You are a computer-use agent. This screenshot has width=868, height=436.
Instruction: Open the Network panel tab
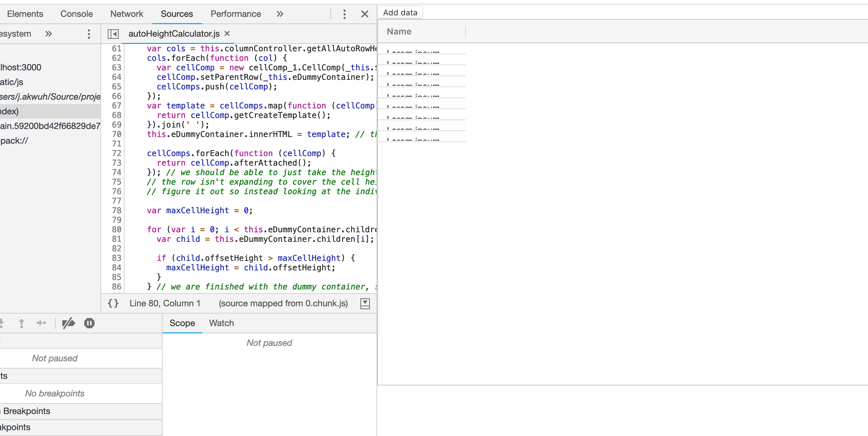(x=127, y=14)
